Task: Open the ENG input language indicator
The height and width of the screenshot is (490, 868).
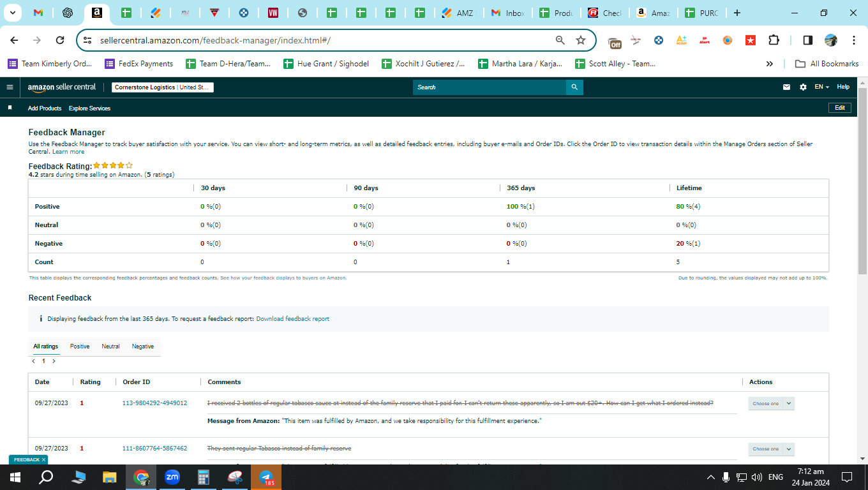Action: [x=775, y=477]
